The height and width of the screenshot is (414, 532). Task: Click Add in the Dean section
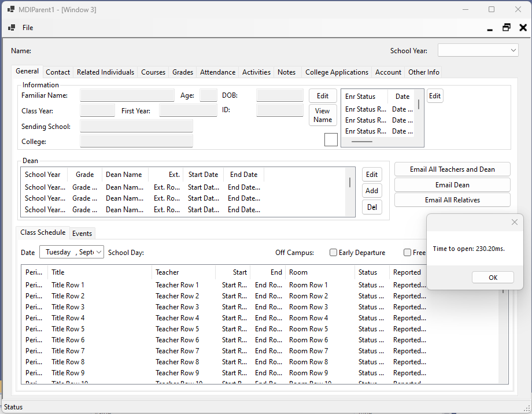click(372, 191)
